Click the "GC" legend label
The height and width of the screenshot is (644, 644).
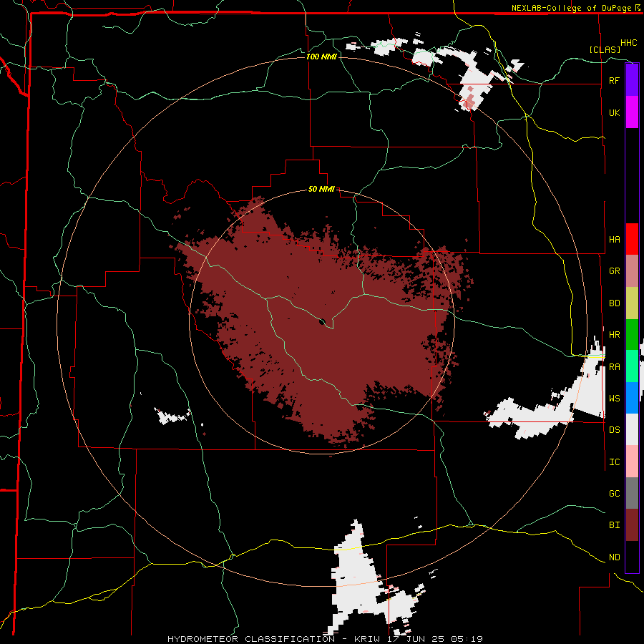coord(614,493)
